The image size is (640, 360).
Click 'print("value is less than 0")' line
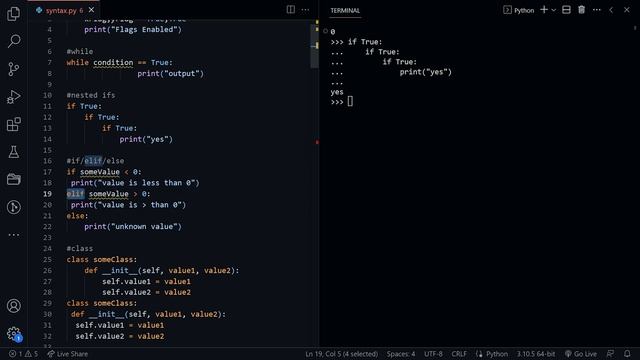[135, 183]
